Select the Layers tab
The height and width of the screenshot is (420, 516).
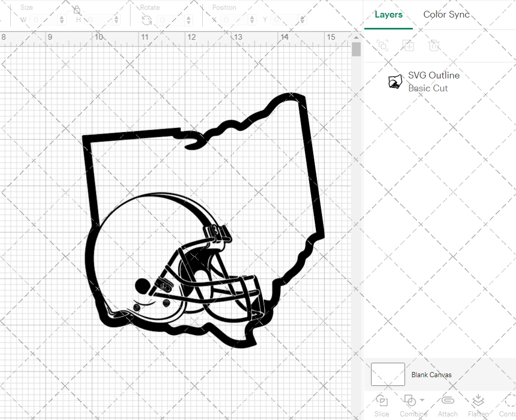coord(389,14)
